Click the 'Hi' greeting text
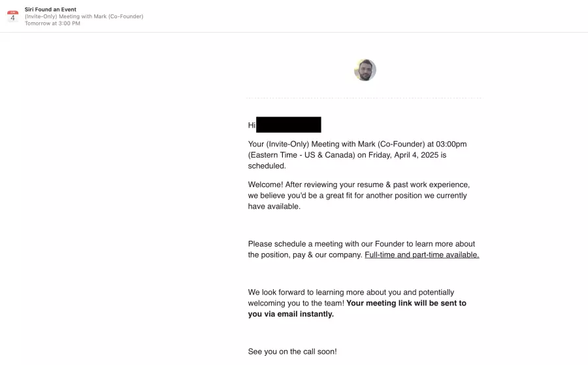Screen dimensions: 588x365 [252, 125]
